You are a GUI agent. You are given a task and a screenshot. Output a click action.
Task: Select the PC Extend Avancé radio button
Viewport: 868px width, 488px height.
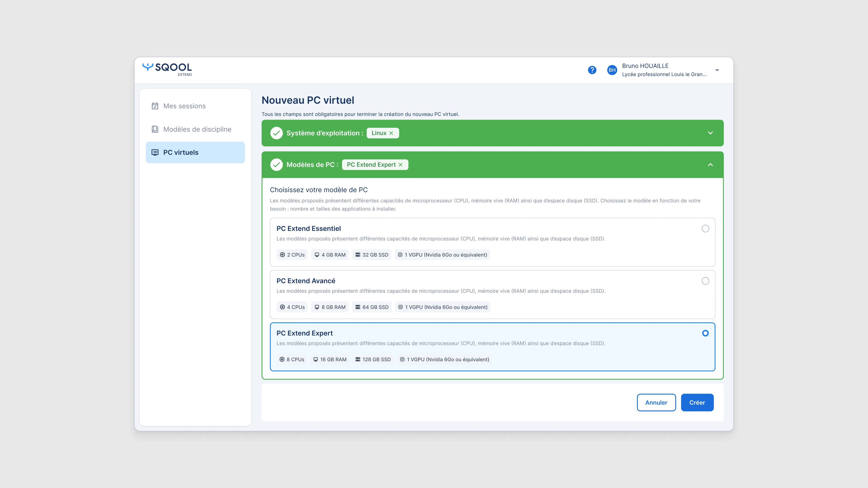[705, 281]
